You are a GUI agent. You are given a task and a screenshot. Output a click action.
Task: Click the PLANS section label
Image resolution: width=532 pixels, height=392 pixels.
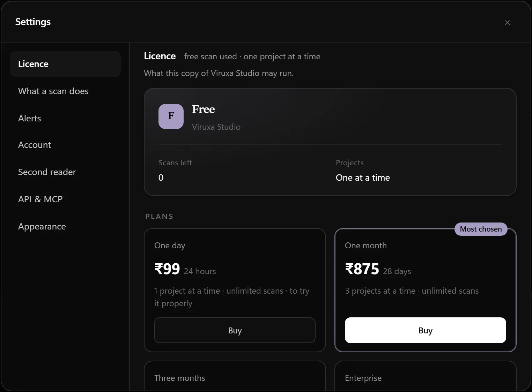[x=159, y=216]
